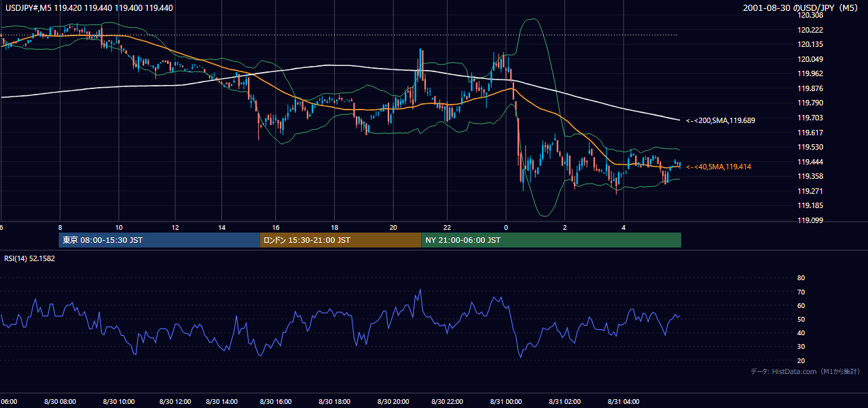Select the 200 SMA value label 119.689
The image size is (868, 408).
[x=721, y=120]
